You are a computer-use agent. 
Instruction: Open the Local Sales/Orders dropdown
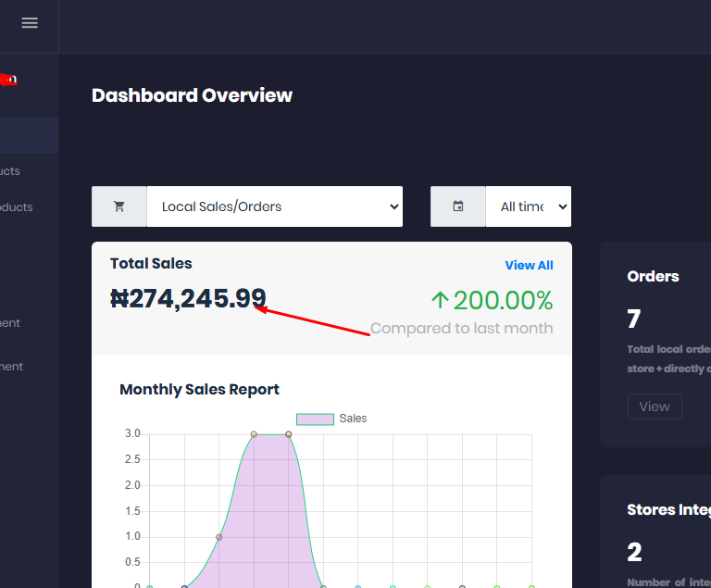(x=274, y=206)
